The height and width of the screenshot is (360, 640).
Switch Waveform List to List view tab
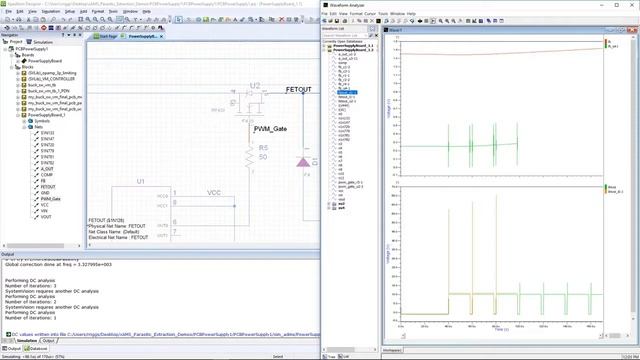pos(344,356)
